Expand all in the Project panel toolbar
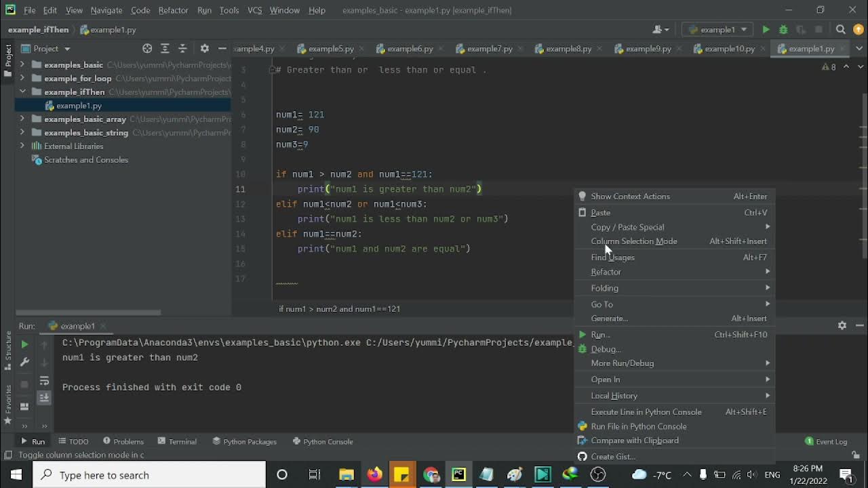The width and height of the screenshot is (868, 488). pyautogui.click(x=165, y=49)
